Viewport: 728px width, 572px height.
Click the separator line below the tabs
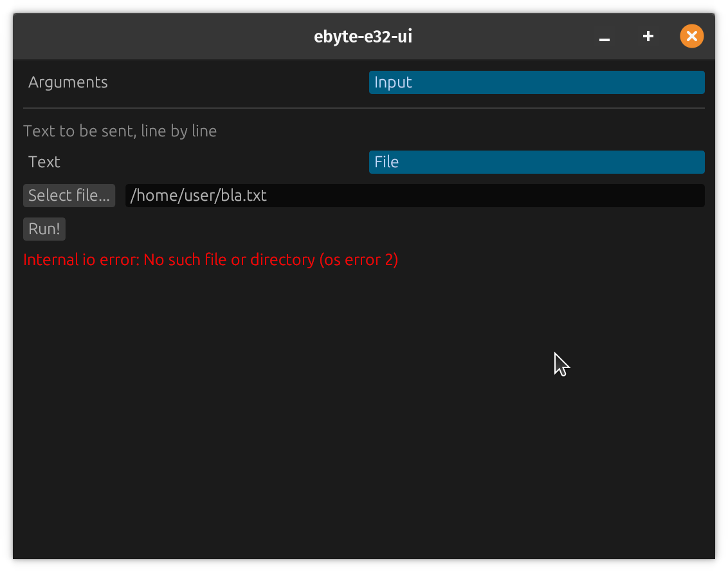tap(363, 108)
